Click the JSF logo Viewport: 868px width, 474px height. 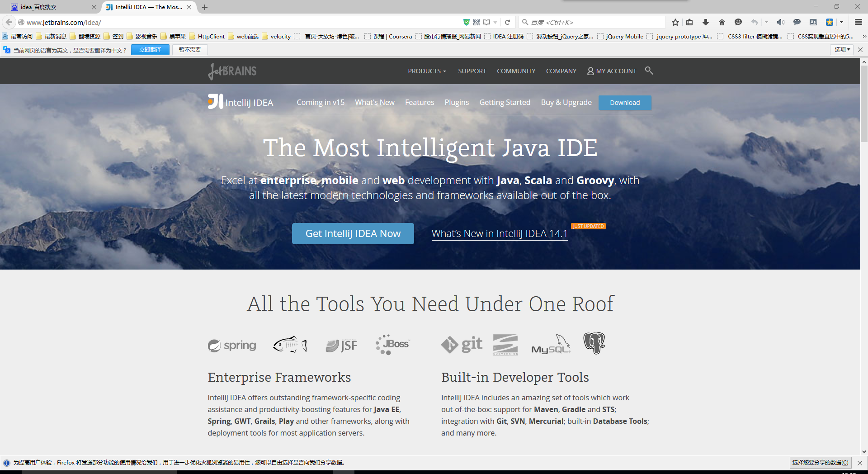(342, 346)
